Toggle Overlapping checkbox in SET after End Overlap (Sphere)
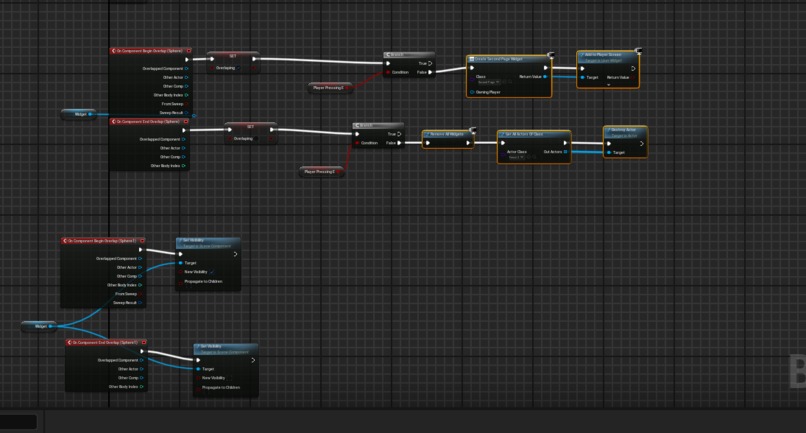 click(255, 139)
